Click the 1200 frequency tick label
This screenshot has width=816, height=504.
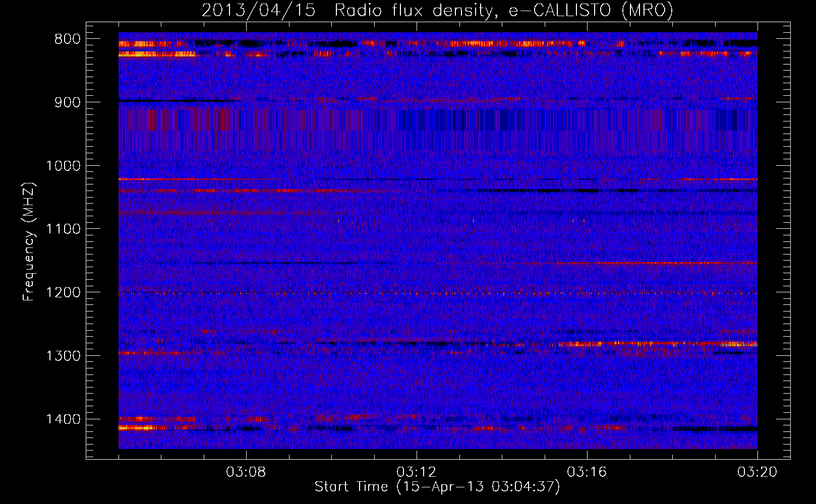(x=63, y=293)
